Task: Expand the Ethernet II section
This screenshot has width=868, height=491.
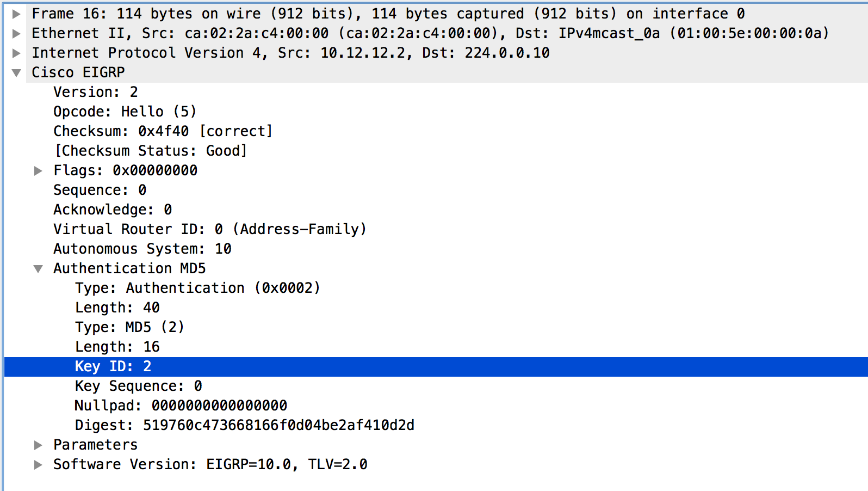Action: (16, 33)
